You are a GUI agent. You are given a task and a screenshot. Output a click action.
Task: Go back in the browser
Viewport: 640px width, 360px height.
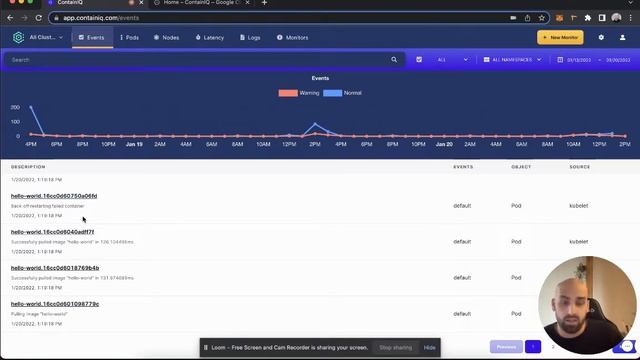tap(10, 18)
